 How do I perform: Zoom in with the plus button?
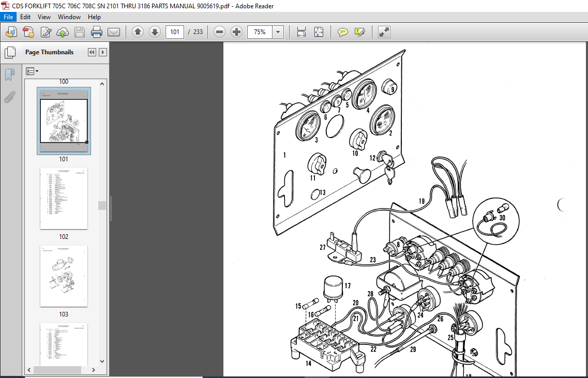237,32
